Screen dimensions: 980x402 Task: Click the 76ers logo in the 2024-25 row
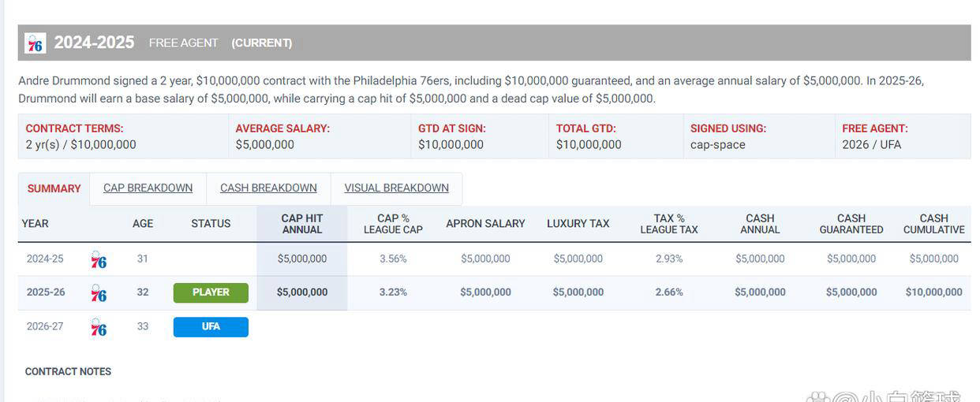(x=99, y=259)
